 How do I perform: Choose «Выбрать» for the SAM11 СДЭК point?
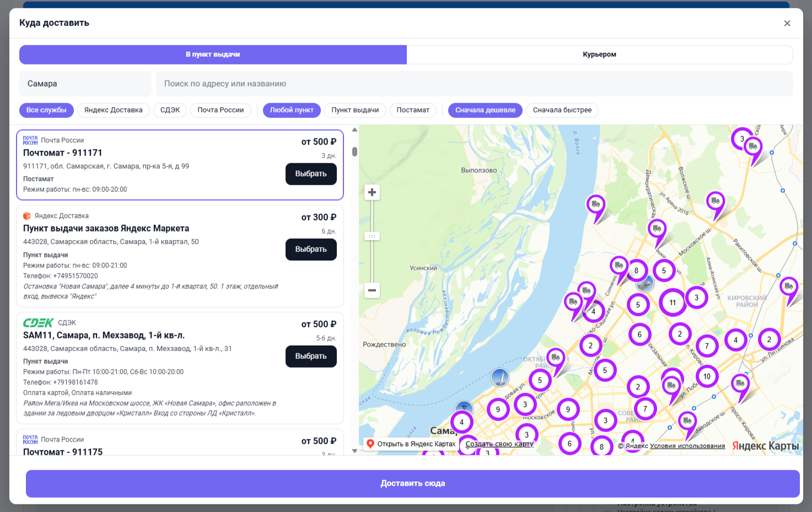point(311,357)
